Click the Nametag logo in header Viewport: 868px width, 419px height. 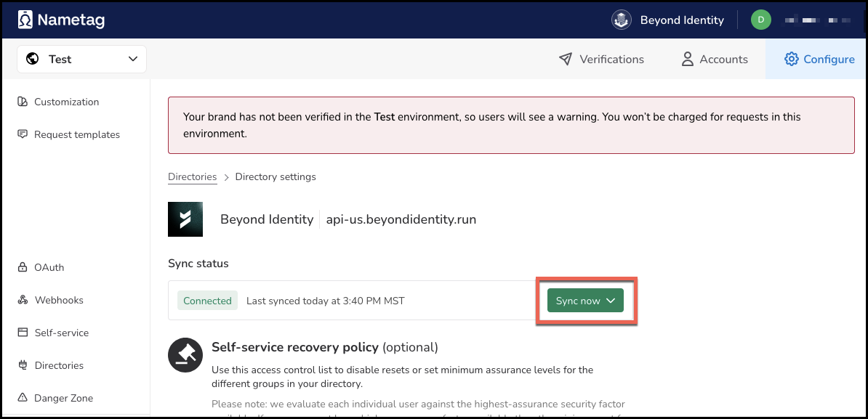click(x=61, y=20)
